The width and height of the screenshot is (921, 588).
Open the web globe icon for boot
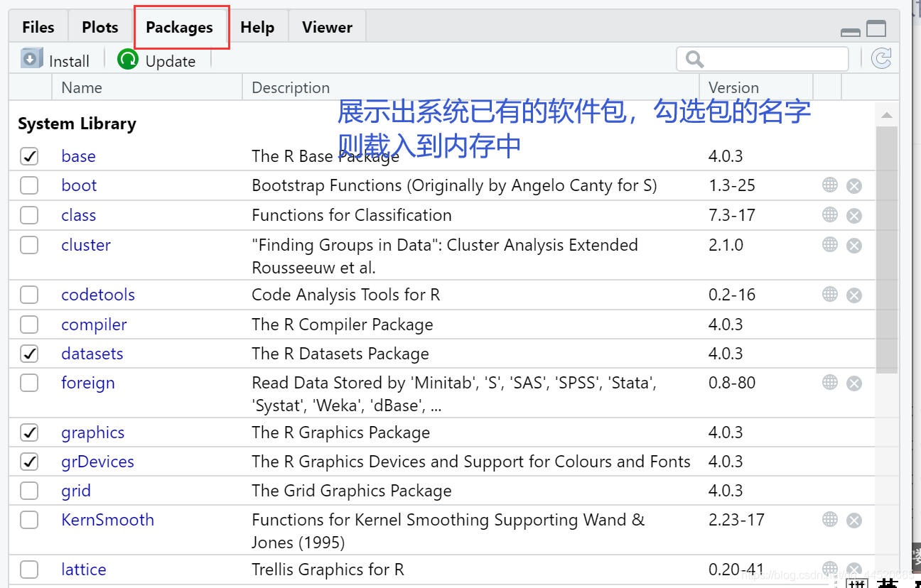coord(829,185)
